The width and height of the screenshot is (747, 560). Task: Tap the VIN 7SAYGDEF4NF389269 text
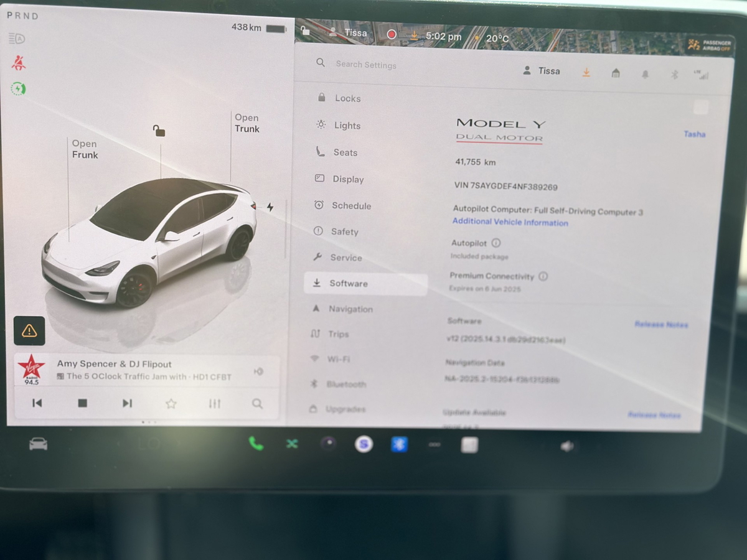(x=505, y=186)
